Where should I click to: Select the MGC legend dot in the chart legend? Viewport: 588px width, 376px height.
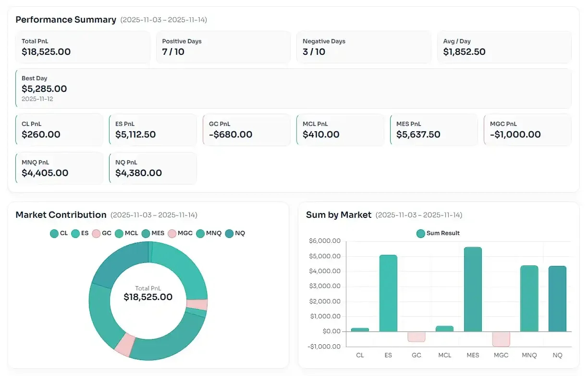tap(171, 233)
